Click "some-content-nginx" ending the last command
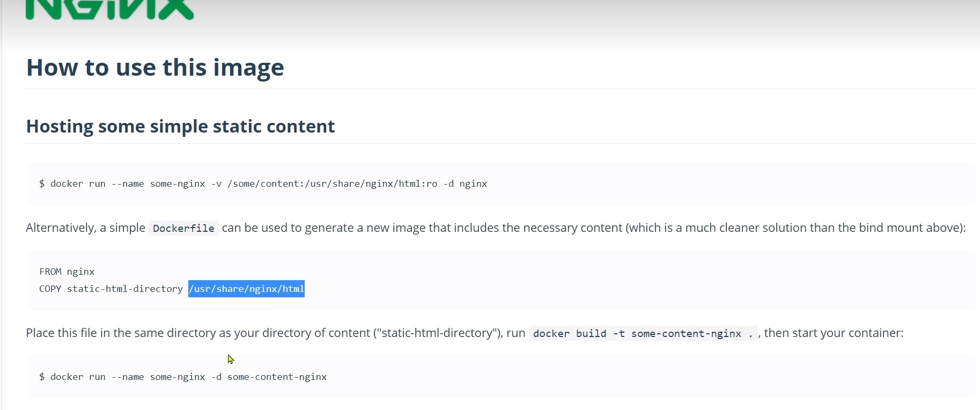 (x=277, y=377)
